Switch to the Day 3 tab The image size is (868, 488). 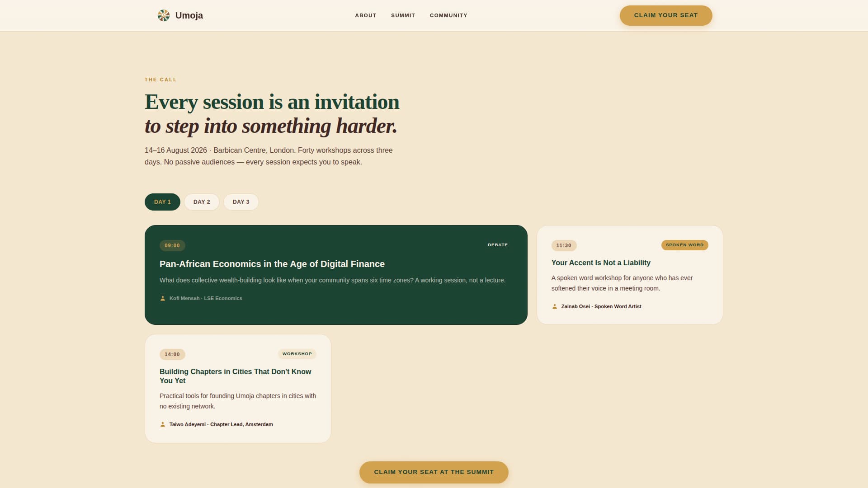tap(241, 202)
